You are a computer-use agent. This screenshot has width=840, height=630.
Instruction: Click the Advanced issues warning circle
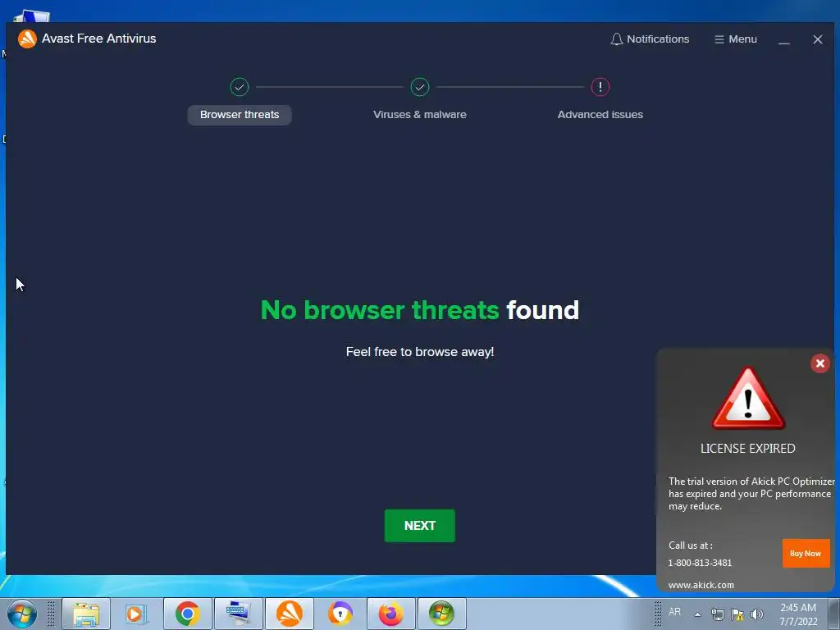pyautogui.click(x=600, y=87)
